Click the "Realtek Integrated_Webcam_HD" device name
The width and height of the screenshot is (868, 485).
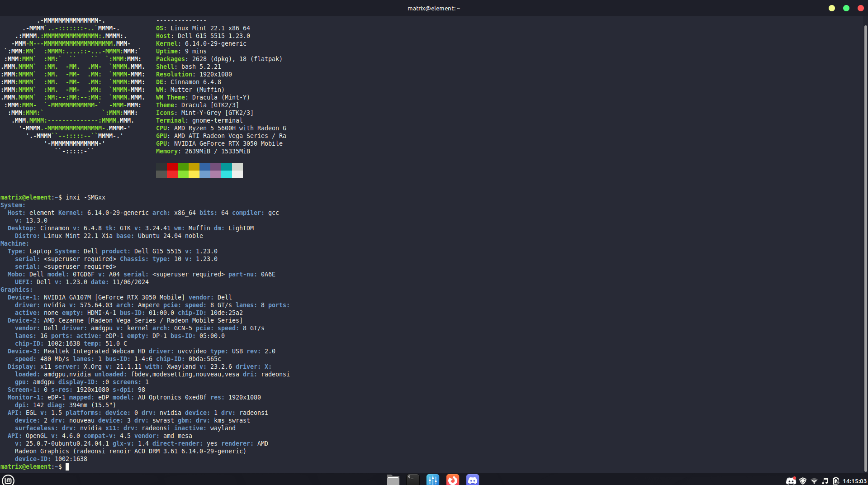[95, 351]
